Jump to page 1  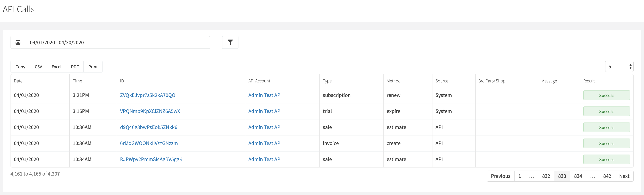tap(520, 176)
